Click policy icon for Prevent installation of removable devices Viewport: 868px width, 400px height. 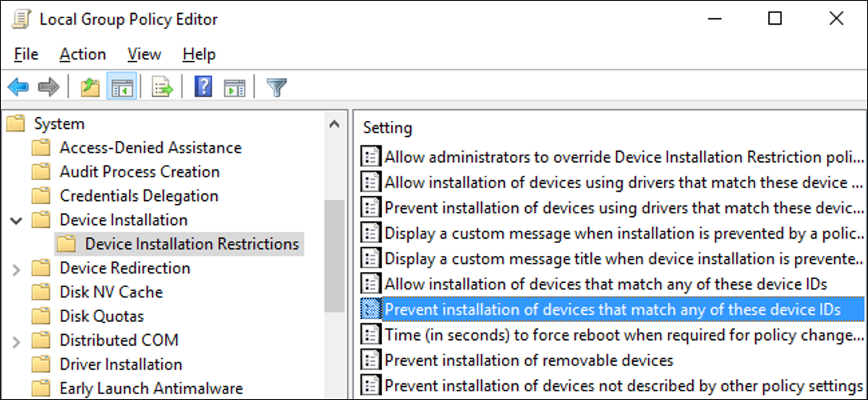click(x=371, y=359)
